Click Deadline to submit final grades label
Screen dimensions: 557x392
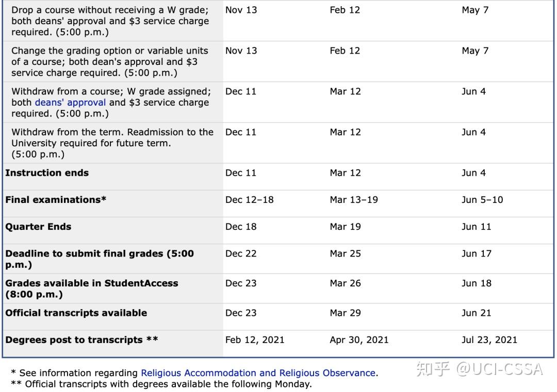click(x=100, y=259)
